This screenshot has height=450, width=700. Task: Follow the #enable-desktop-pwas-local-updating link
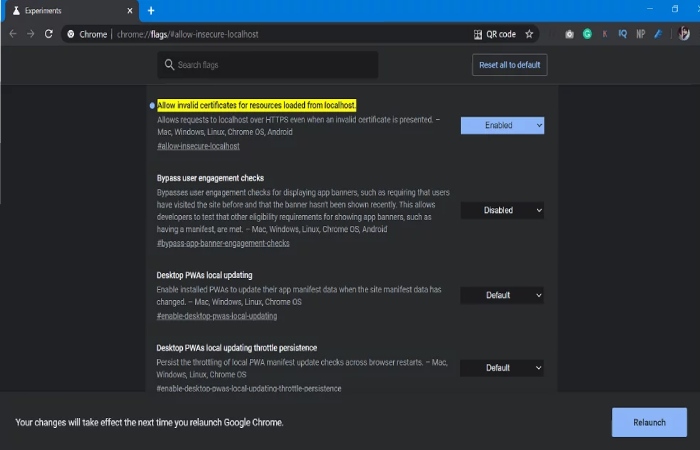pos(217,316)
